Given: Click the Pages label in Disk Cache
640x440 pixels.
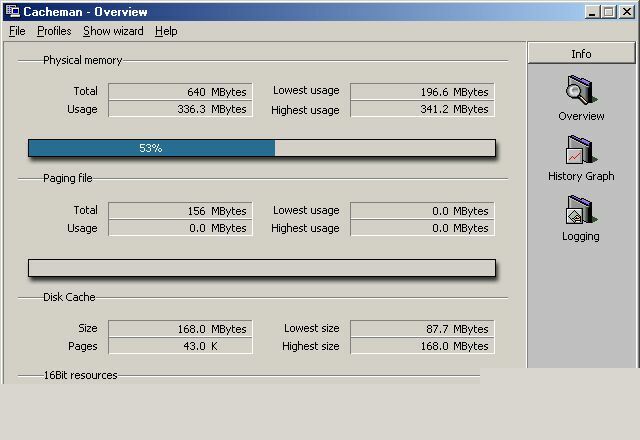Looking at the screenshot, I should coord(83,346).
